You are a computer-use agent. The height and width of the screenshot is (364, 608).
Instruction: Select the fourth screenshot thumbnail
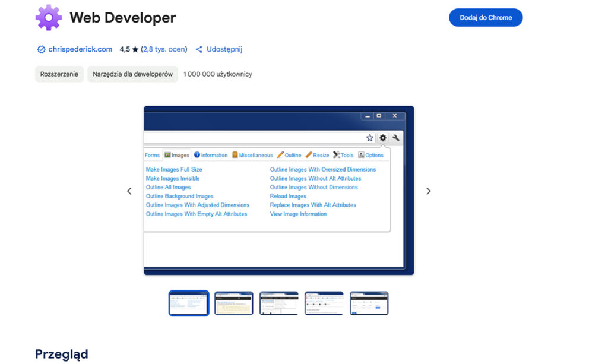click(x=324, y=303)
